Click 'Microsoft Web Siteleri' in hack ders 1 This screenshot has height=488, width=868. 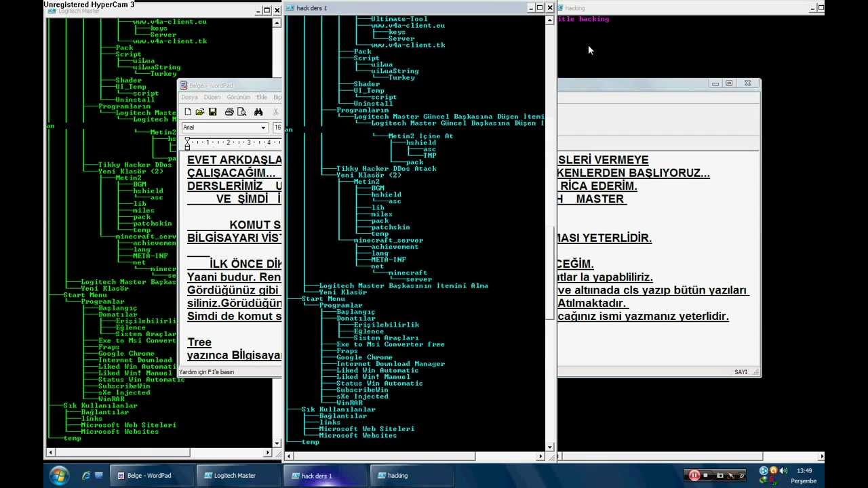pyautogui.click(x=367, y=429)
